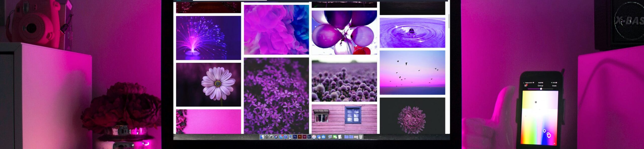Expand the up chevron on phone color picker
Screen dimensions: 644x149
pos(554,143)
